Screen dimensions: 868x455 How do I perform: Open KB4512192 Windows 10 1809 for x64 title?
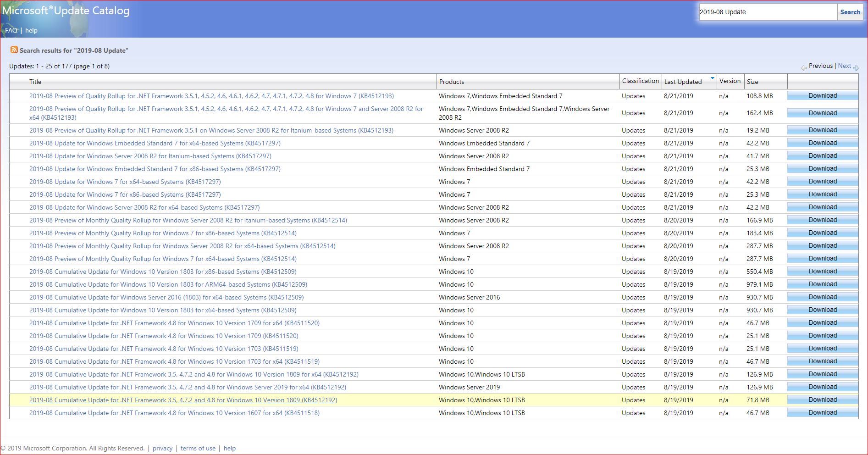coord(194,374)
